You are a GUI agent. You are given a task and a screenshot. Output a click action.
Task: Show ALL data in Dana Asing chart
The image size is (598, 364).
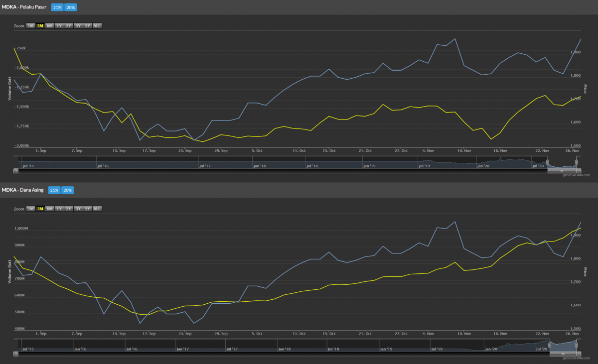97,208
